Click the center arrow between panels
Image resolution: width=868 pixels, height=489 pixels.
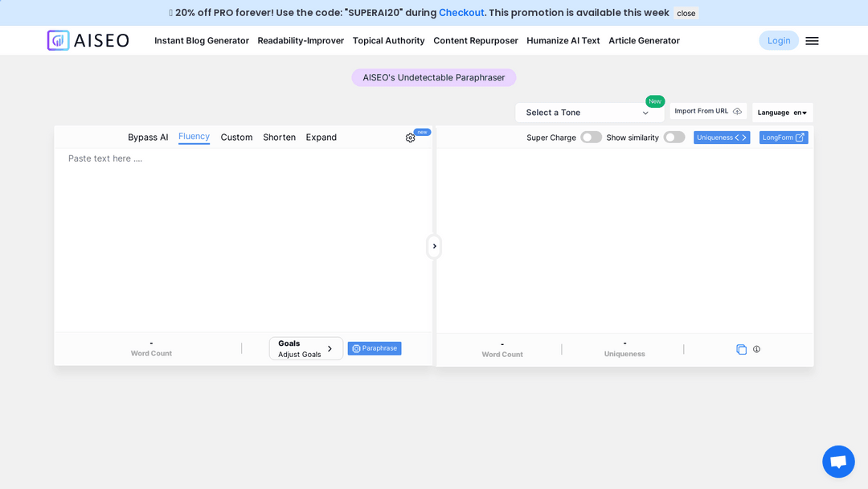pos(435,246)
